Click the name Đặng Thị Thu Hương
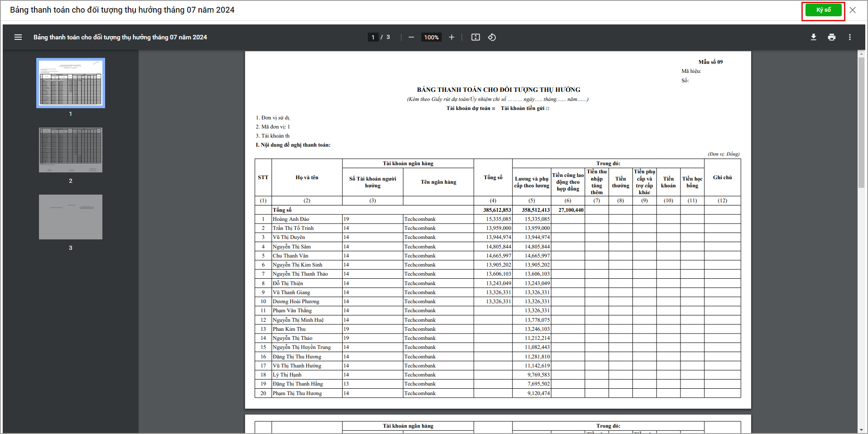The width and height of the screenshot is (868, 434). [297, 357]
